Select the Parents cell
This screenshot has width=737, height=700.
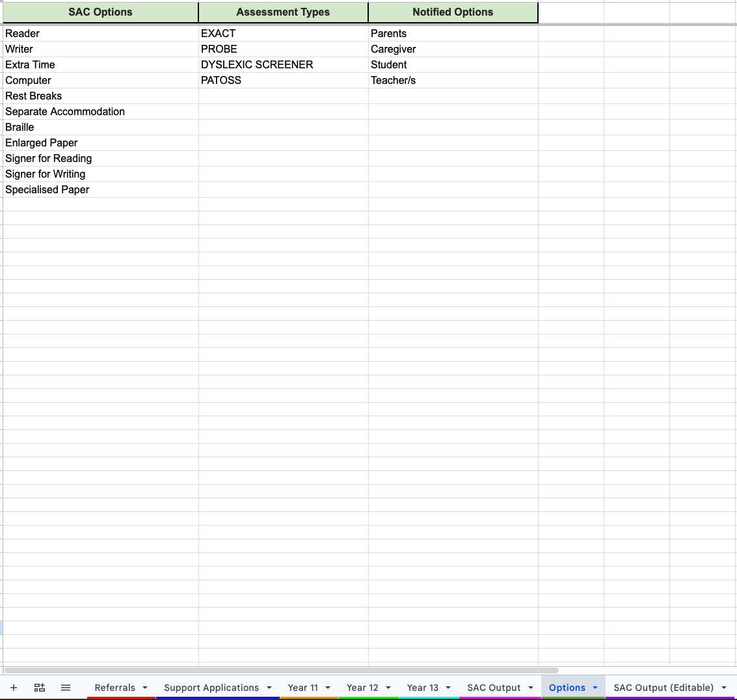(453, 33)
